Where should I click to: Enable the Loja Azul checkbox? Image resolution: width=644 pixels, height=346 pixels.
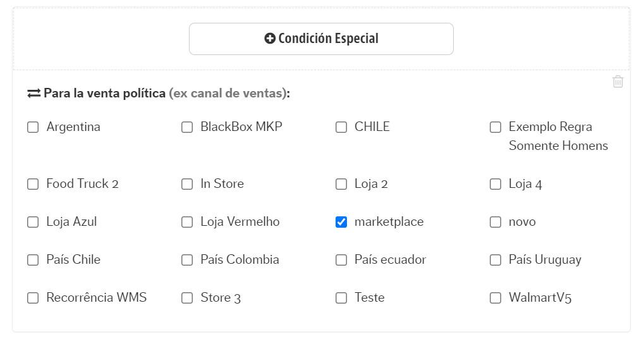tap(33, 222)
